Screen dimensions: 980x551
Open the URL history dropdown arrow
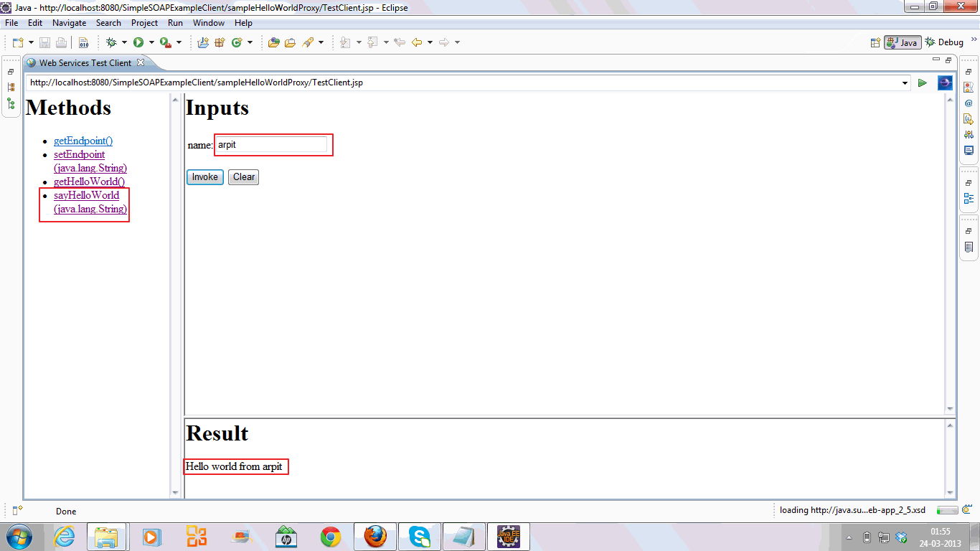point(905,83)
